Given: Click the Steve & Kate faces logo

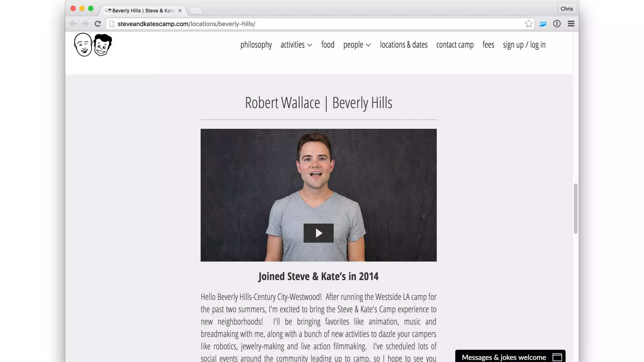Looking at the screenshot, I should click(93, 45).
